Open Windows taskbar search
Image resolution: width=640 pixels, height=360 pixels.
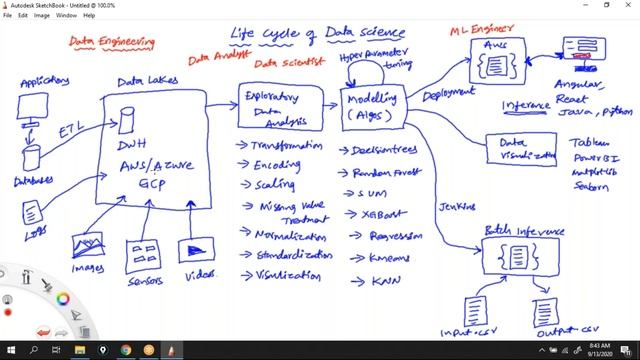pos(34,350)
